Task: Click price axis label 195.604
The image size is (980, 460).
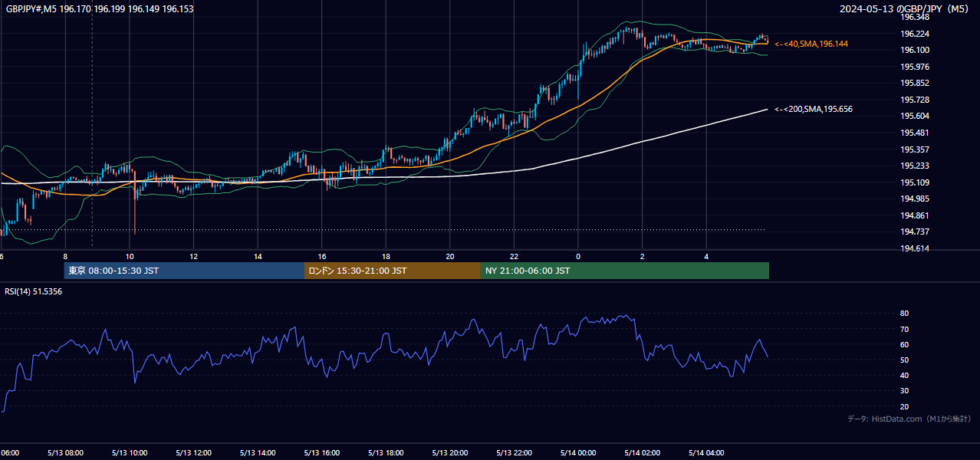Action: tap(915, 116)
